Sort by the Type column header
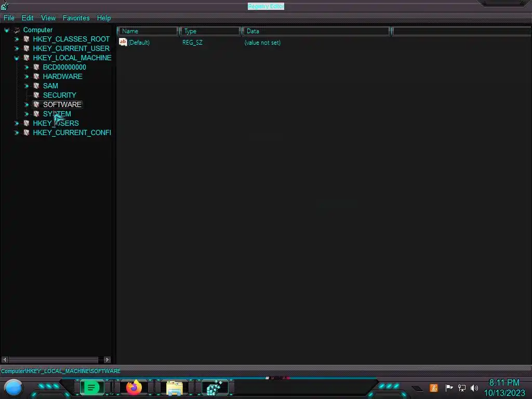532x399 pixels. [210, 31]
